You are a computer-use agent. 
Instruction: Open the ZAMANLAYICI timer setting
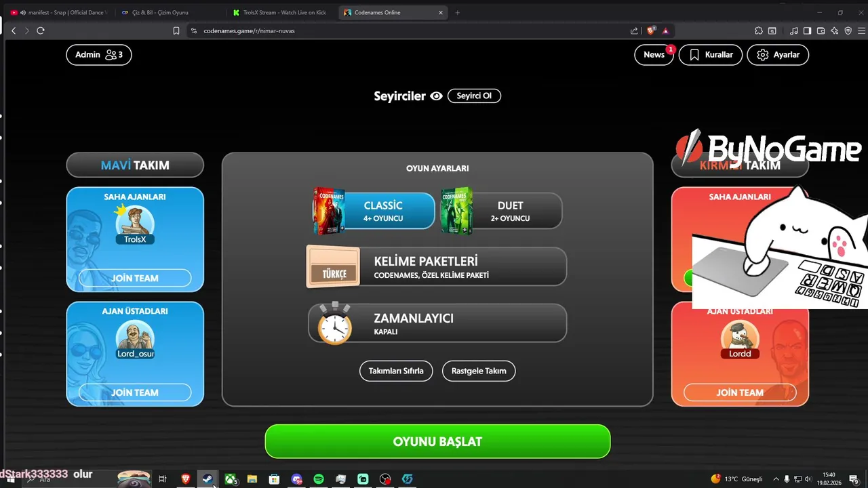pos(437,323)
